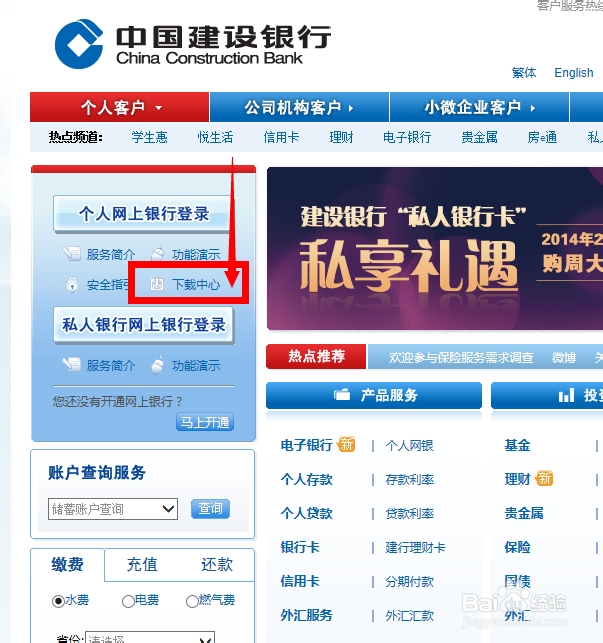Expand the 小微企业客户 menu

click(479, 107)
